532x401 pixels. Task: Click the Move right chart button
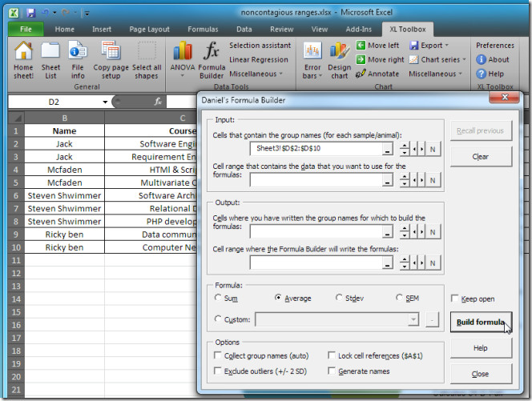(380, 60)
